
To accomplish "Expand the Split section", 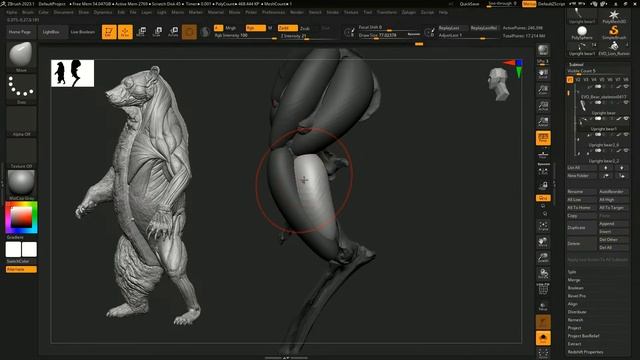I will tap(572, 272).
